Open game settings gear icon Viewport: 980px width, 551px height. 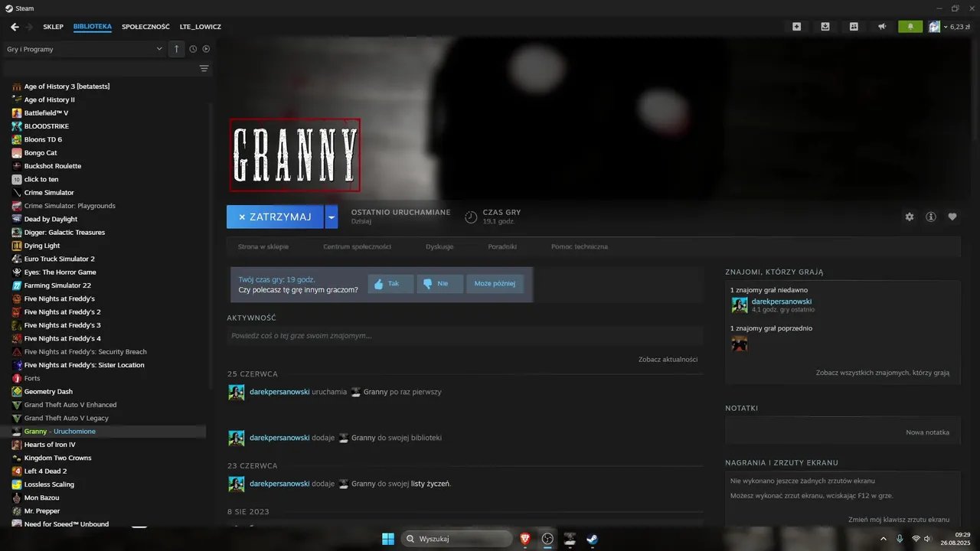(910, 217)
